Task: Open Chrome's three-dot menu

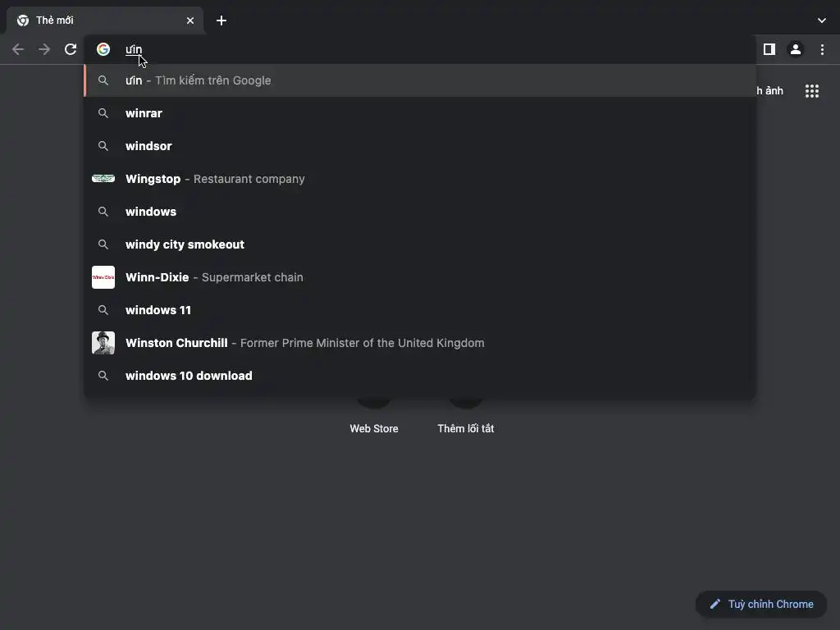Action: pyautogui.click(x=822, y=49)
